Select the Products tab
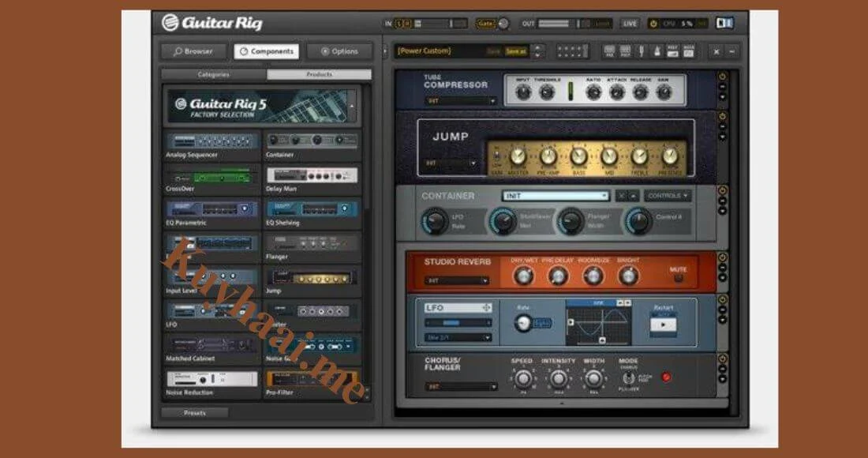The image size is (868, 458). 319,74
